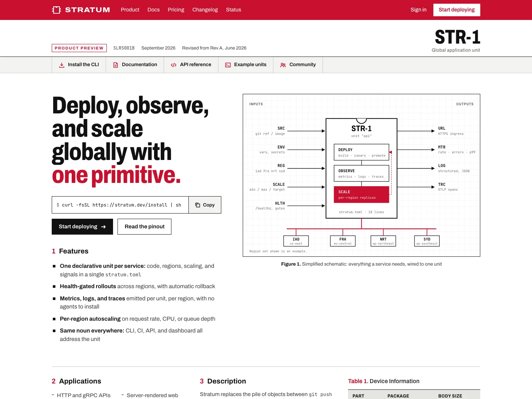Click the download icon beside Install the CLI

[62, 65]
